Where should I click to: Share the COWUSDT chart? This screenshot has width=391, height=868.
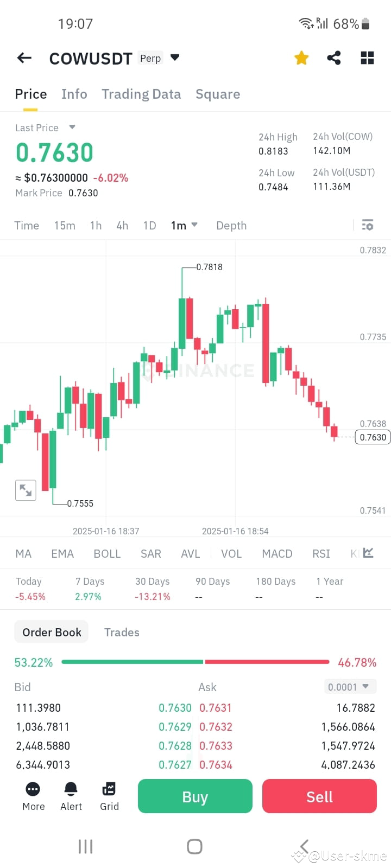tap(334, 58)
